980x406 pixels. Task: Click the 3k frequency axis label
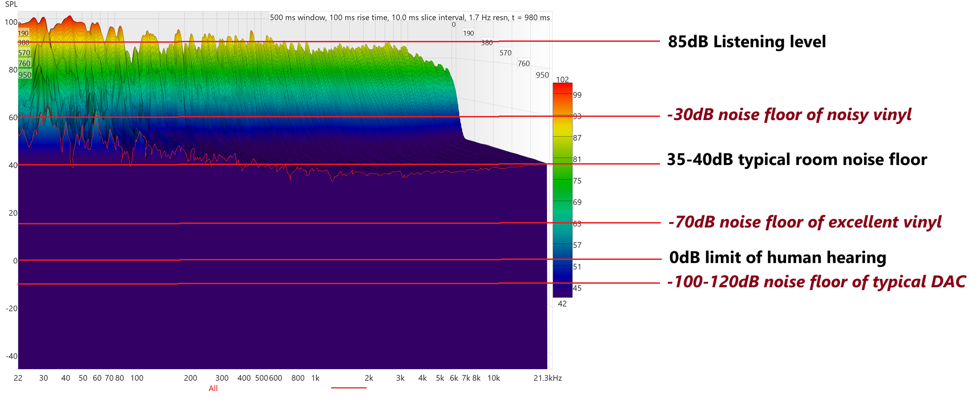[x=400, y=378]
